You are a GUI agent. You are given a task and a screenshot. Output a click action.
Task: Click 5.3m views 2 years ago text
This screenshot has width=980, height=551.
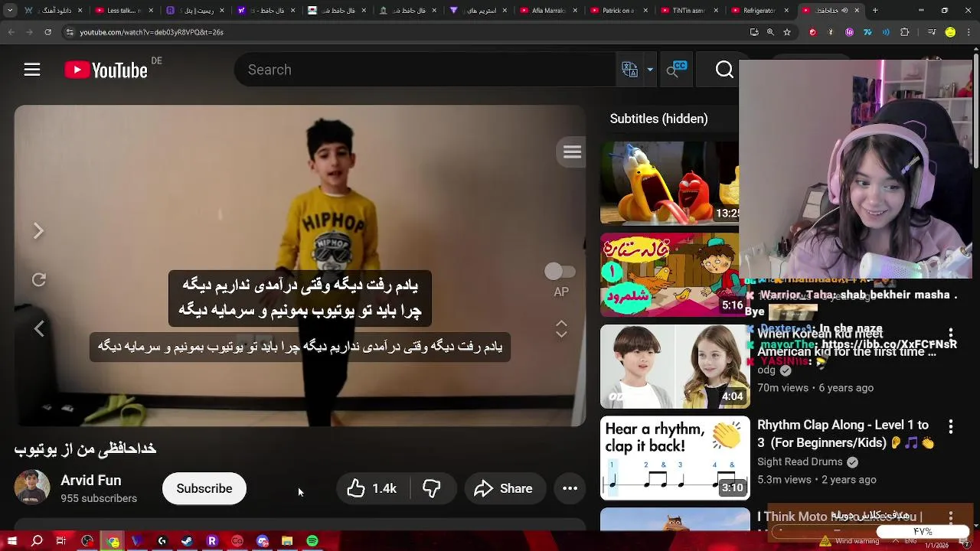tap(817, 480)
